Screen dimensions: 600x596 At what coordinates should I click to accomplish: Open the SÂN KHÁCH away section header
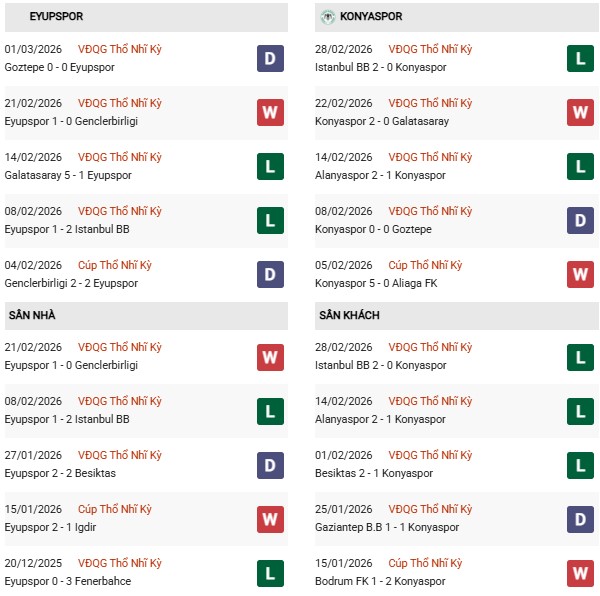pyautogui.click(x=349, y=315)
